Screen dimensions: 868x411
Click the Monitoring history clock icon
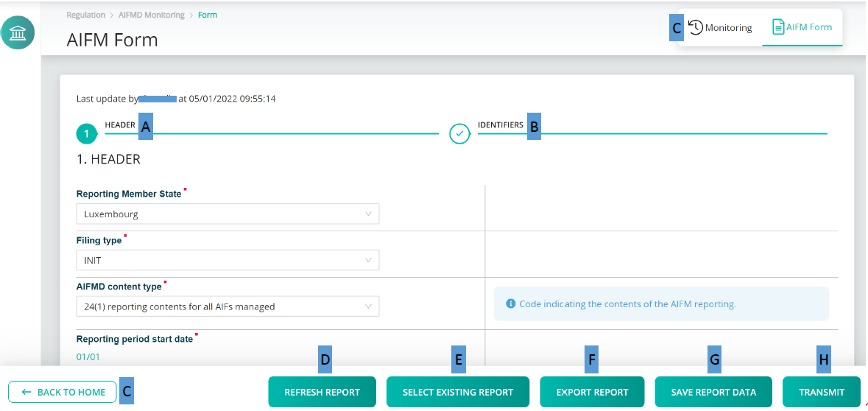point(695,27)
